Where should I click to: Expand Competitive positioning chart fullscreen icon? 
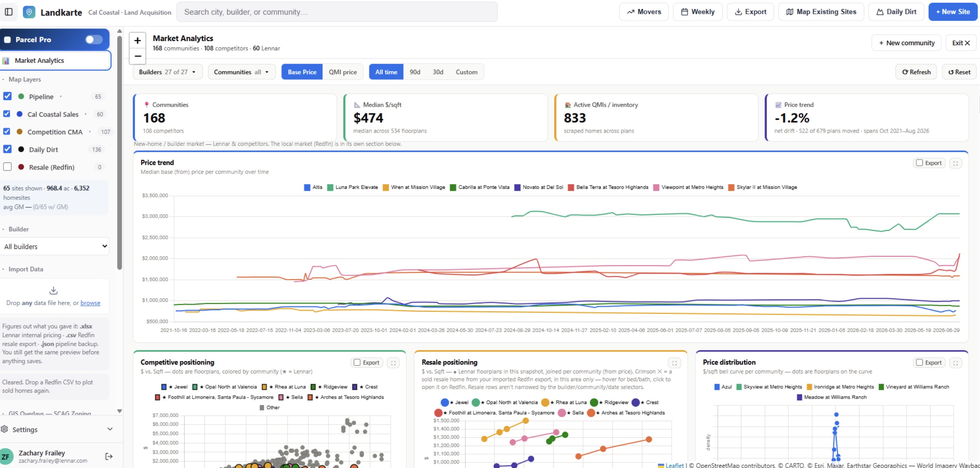[393, 363]
